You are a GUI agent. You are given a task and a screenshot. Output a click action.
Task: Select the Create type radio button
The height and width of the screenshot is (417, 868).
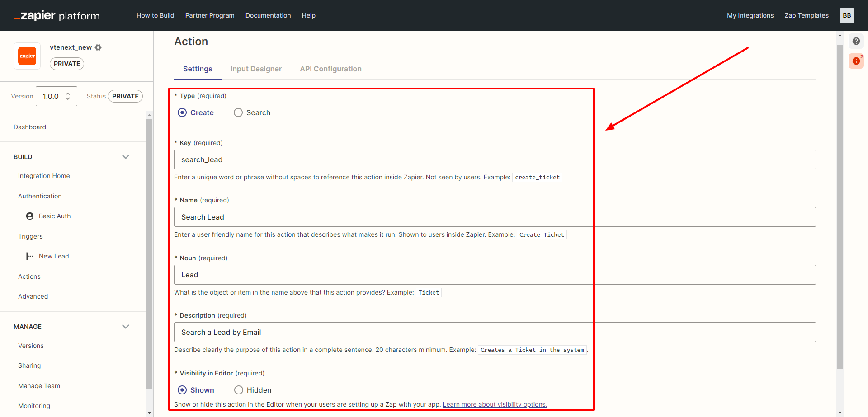pyautogui.click(x=182, y=112)
